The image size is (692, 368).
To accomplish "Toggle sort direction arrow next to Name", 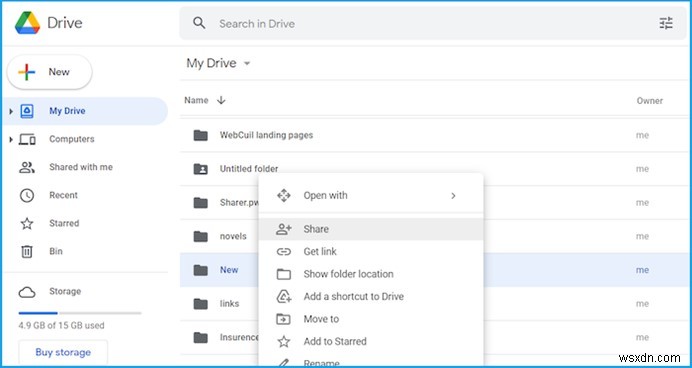I will click(221, 101).
